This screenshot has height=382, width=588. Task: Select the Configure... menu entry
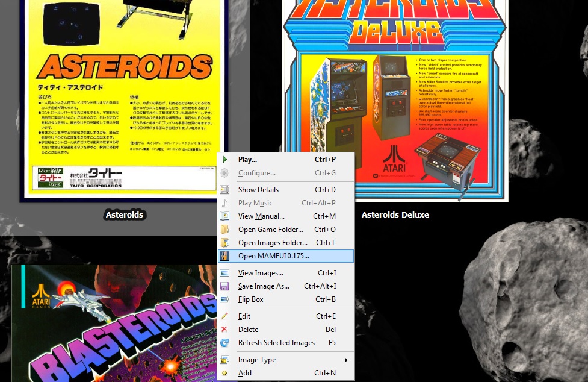pyautogui.click(x=286, y=172)
